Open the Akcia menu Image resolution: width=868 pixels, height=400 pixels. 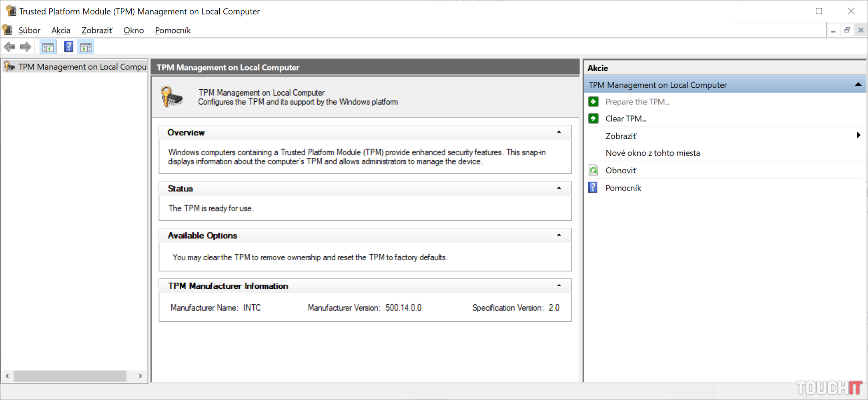pyautogui.click(x=61, y=30)
